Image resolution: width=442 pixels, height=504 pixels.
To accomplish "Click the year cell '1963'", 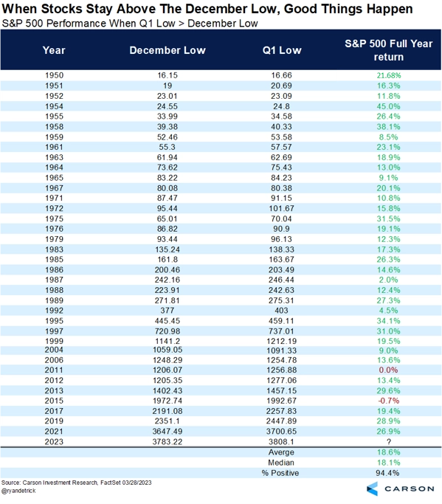I will point(54,157).
